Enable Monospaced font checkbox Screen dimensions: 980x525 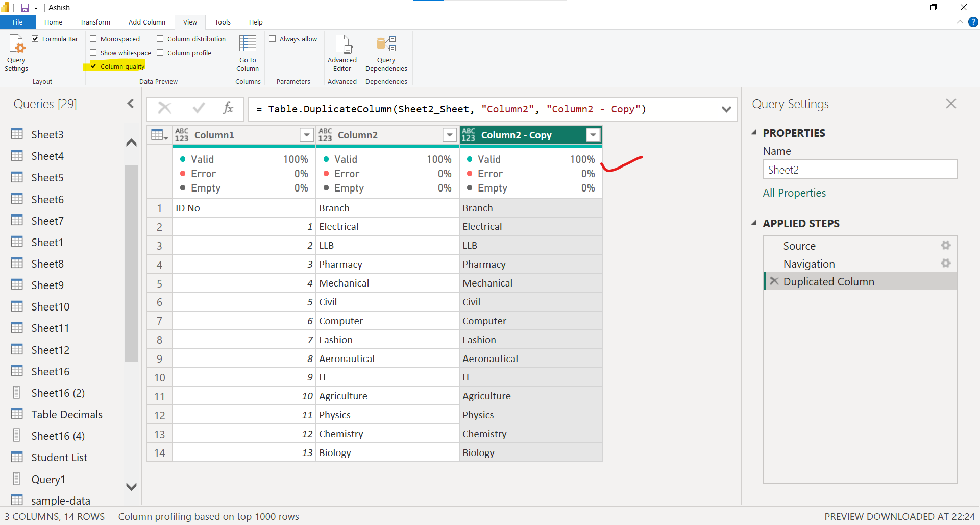pyautogui.click(x=93, y=39)
